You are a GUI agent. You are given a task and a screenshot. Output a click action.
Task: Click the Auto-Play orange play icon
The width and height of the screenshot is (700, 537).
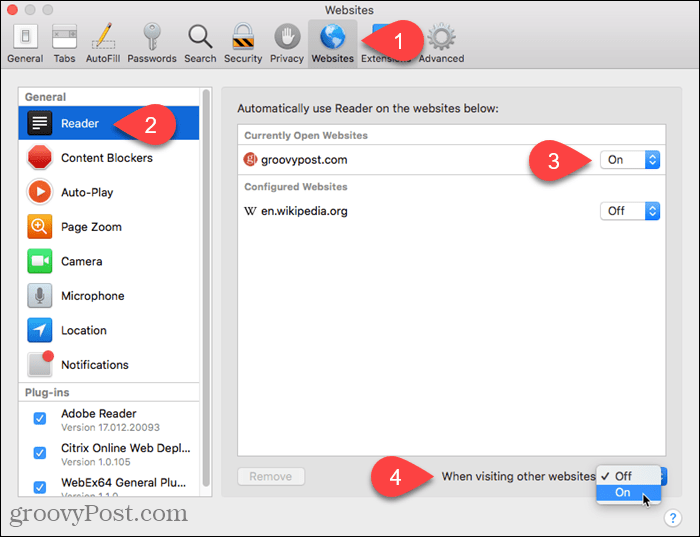point(40,192)
